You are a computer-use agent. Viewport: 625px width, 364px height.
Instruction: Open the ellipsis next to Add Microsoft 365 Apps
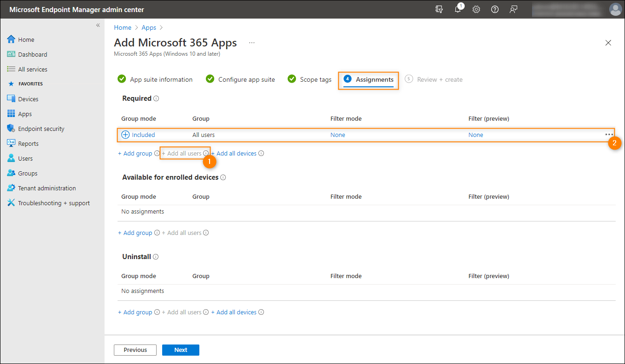click(251, 42)
